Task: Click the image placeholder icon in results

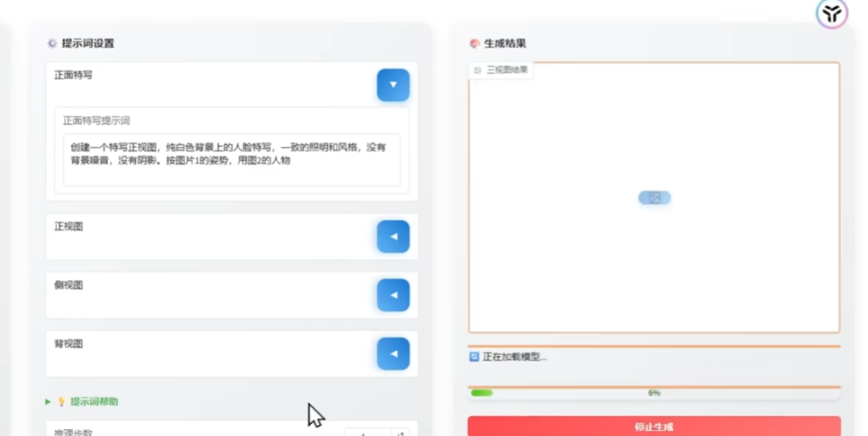Action: click(654, 198)
